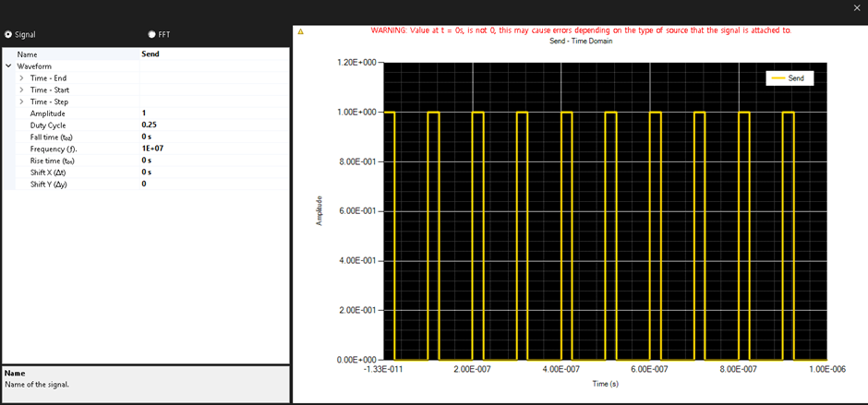Switch to the FFT radio option
Image resolution: width=868 pixels, height=405 pixels.
[151, 34]
